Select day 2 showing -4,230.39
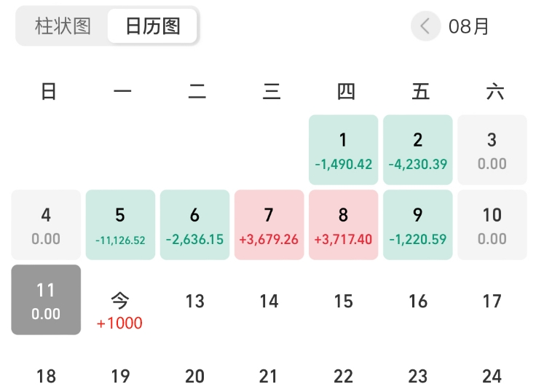Viewport: 544px width, 392px height. tap(418, 149)
